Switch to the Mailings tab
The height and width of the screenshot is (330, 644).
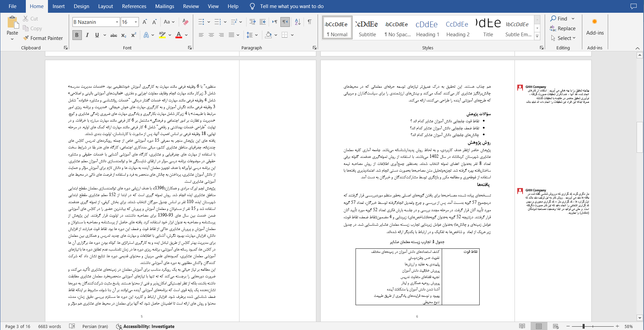(x=165, y=6)
